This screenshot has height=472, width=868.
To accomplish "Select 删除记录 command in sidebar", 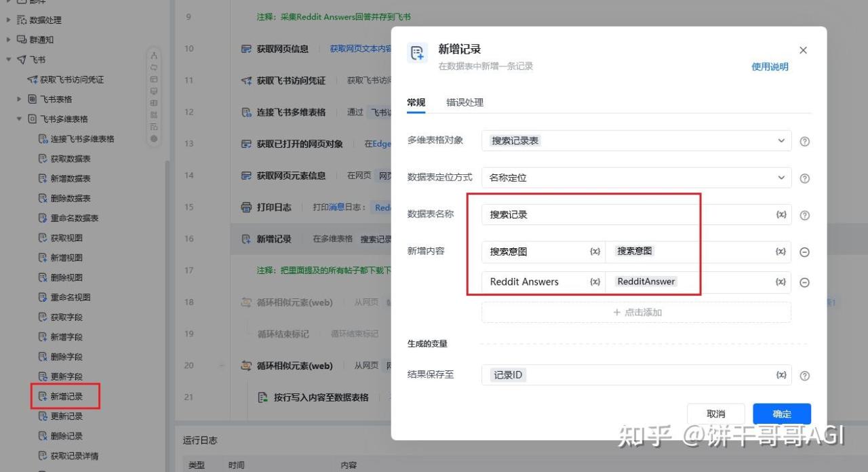I will pos(60,436).
